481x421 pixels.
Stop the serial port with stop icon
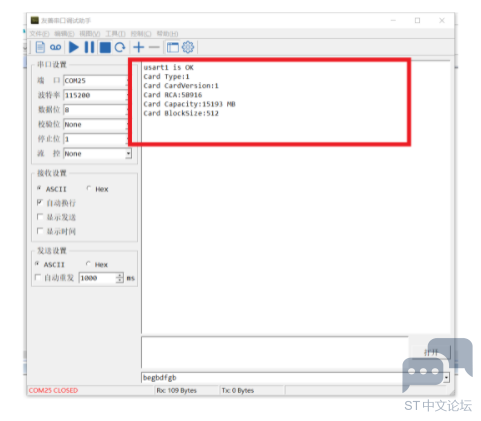pyautogui.click(x=105, y=47)
